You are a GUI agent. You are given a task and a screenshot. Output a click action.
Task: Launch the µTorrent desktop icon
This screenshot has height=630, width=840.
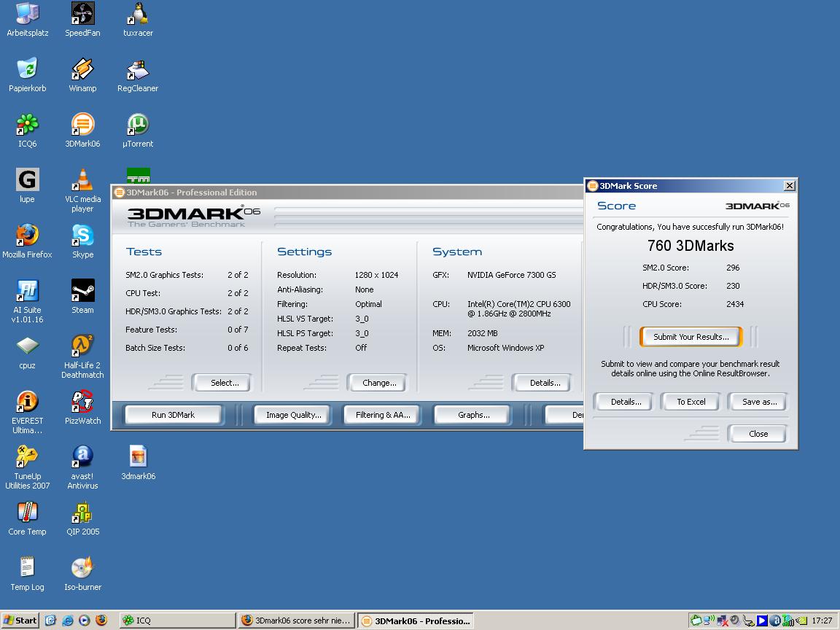pos(138,131)
